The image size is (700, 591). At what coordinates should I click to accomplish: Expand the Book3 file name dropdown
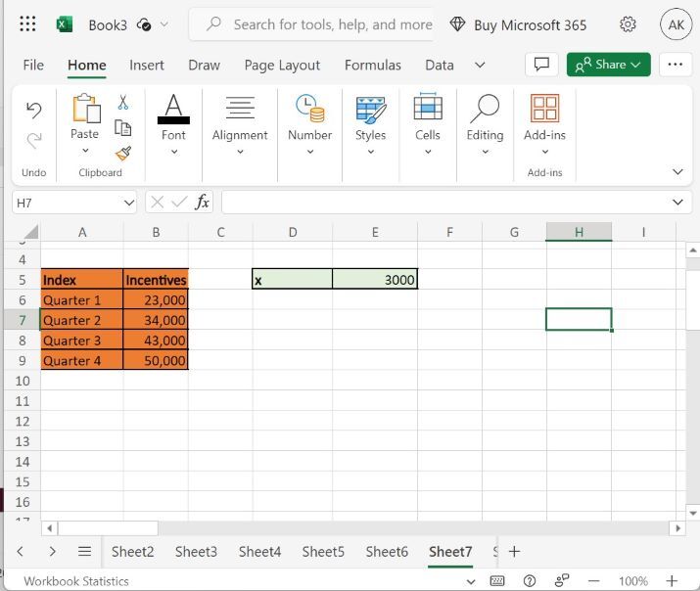pyautogui.click(x=164, y=24)
